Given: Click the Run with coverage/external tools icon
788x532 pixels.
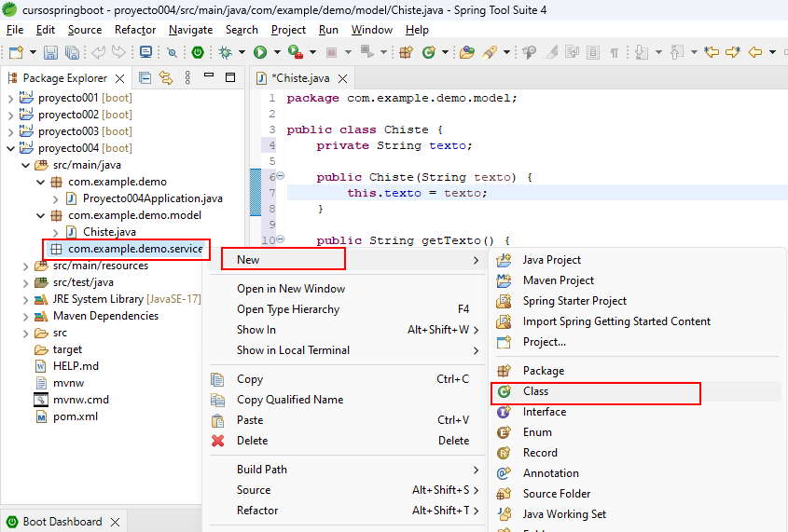Looking at the screenshot, I should coord(296,52).
